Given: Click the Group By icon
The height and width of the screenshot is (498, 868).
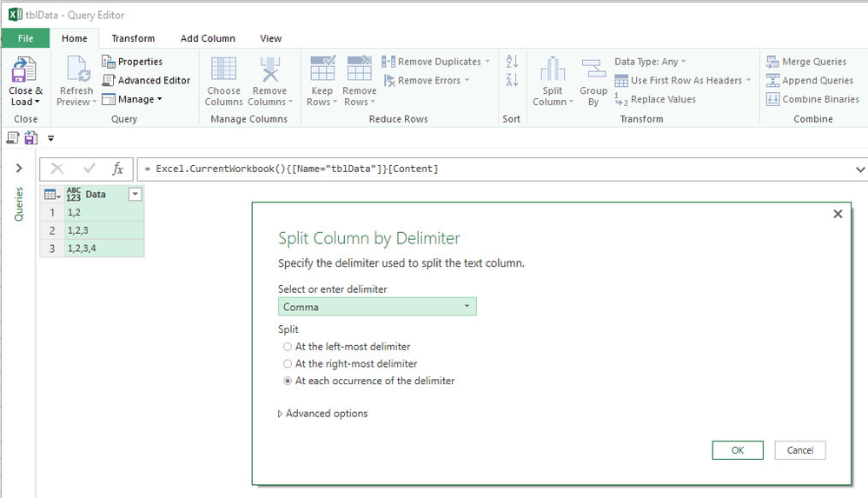Looking at the screenshot, I should point(593,70).
